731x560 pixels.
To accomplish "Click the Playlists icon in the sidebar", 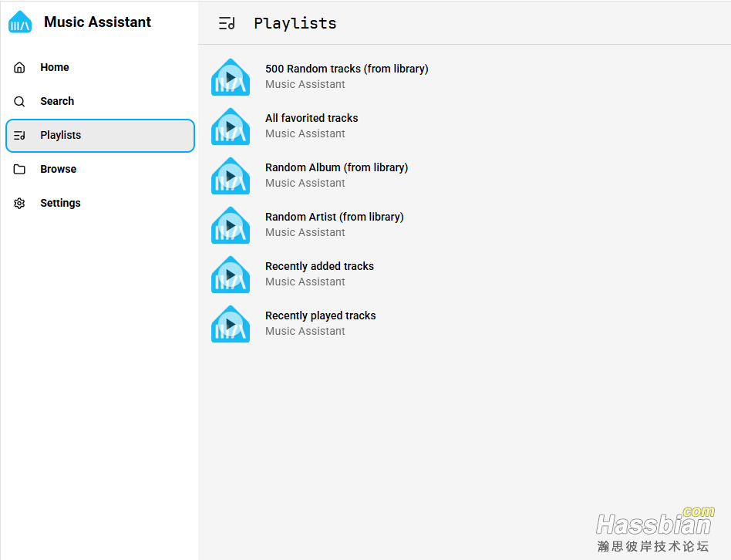I will (20, 135).
